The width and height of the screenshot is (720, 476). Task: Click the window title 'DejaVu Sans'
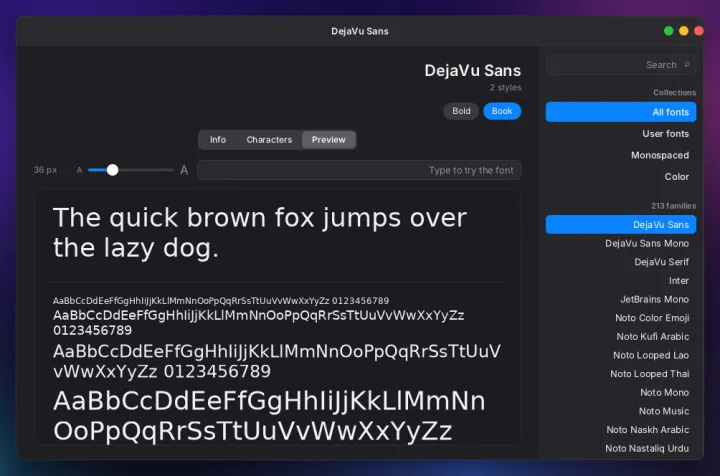pyautogui.click(x=360, y=31)
